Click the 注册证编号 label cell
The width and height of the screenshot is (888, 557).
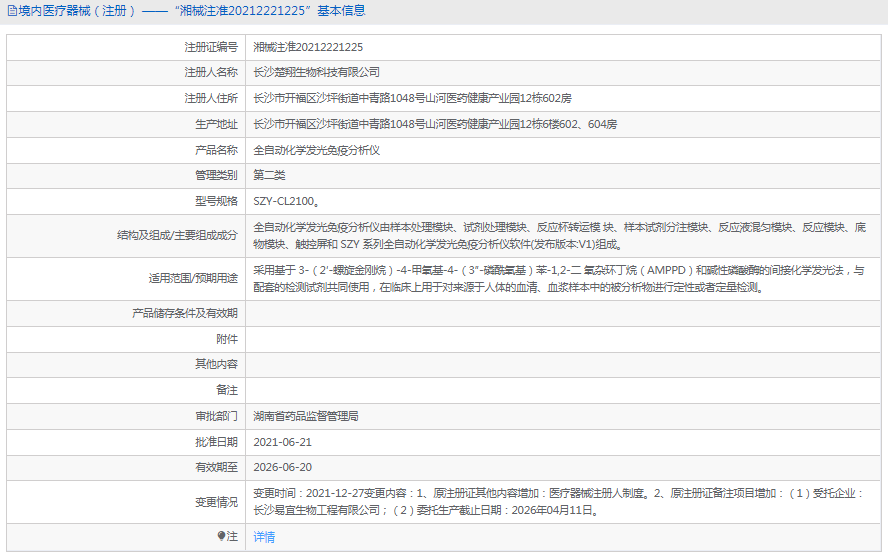126,47
